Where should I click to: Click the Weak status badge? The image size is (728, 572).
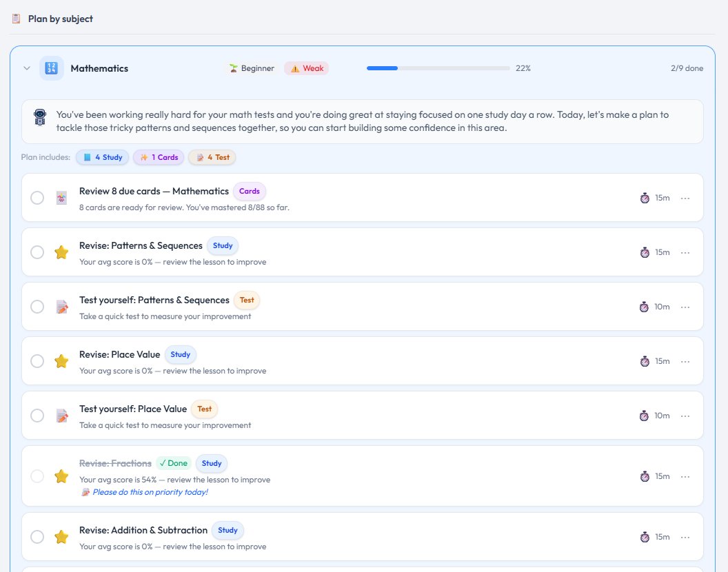click(x=306, y=68)
